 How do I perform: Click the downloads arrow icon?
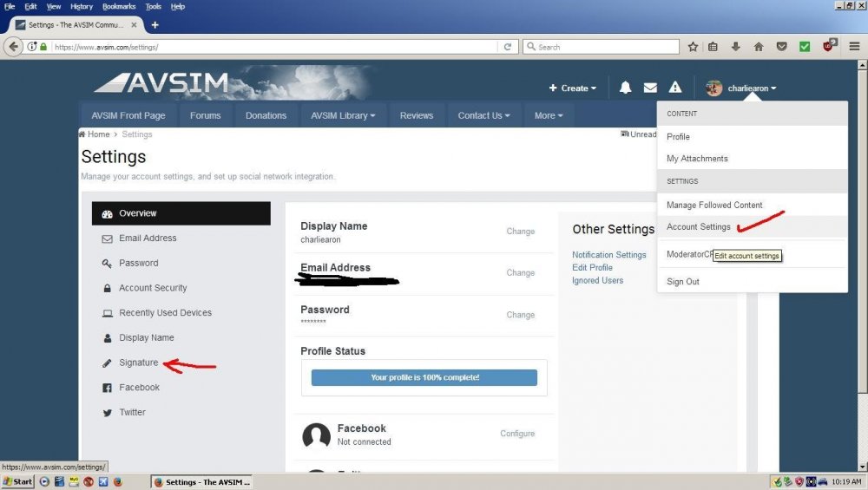[x=736, y=47]
